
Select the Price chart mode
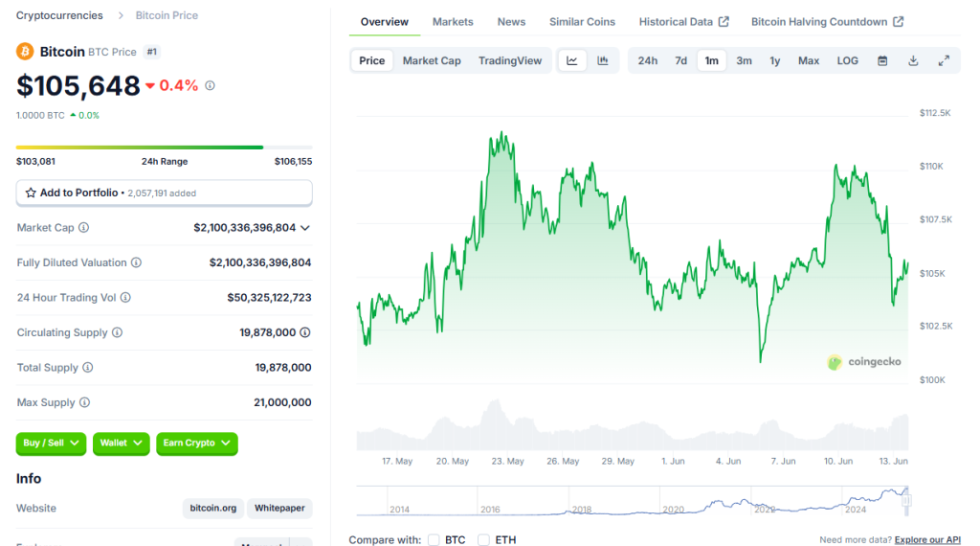coord(372,60)
